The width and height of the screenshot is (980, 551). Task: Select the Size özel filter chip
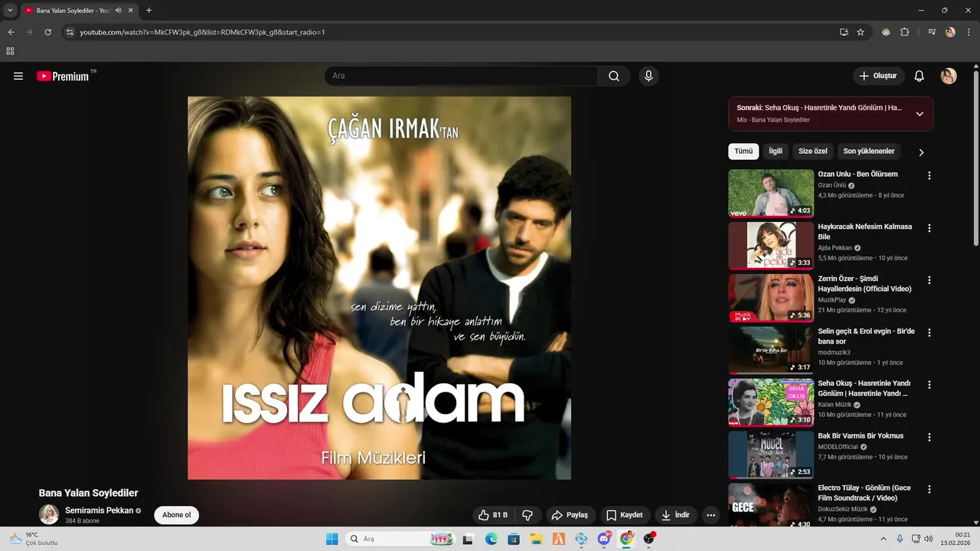pos(813,152)
